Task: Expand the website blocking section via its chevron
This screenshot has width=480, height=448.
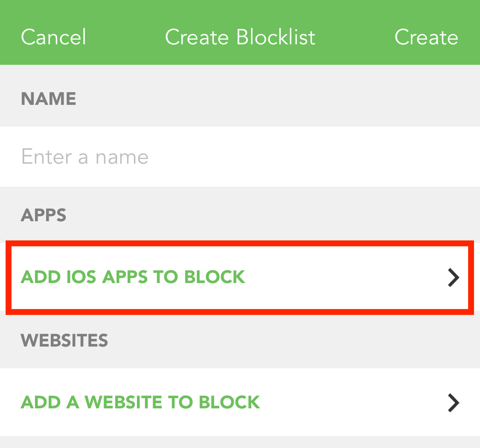Action: click(454, 402)
